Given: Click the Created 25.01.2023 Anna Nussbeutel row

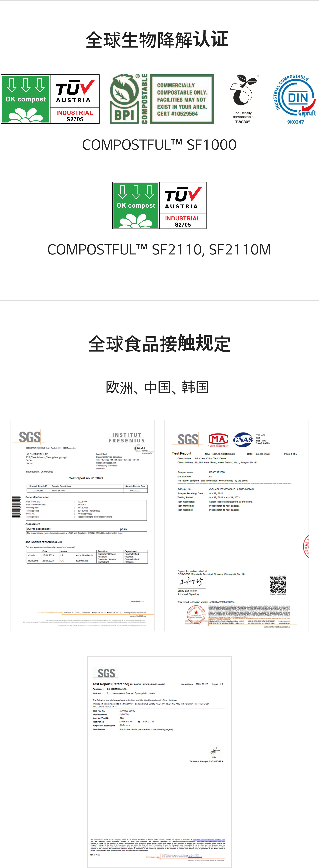Looking at the screenshot, I should point(87,555).
